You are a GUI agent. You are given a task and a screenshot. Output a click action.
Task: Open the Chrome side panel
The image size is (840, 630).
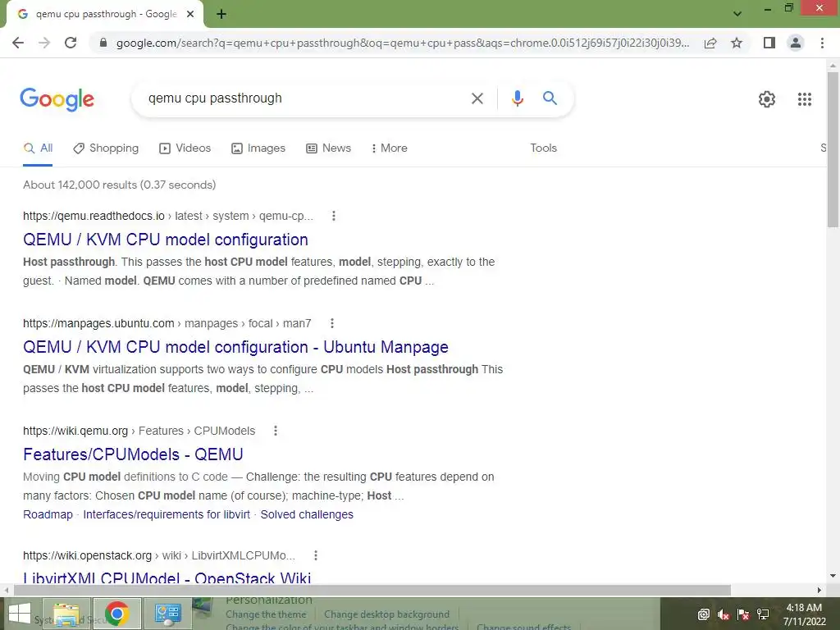(769, 43)
